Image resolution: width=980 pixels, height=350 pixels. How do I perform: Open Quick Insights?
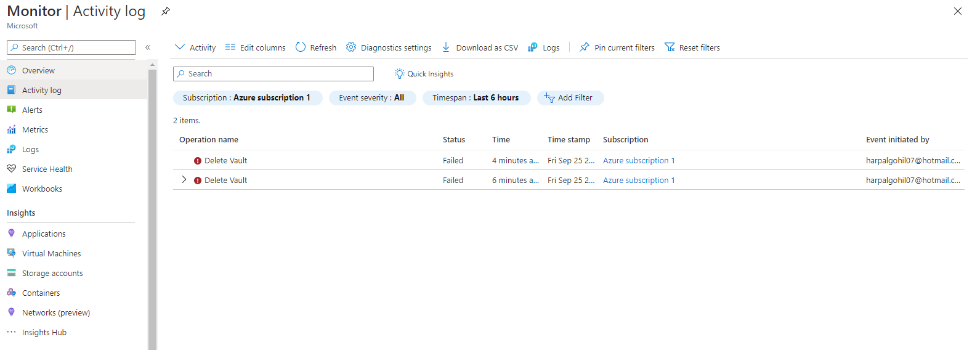coord(424,74)
